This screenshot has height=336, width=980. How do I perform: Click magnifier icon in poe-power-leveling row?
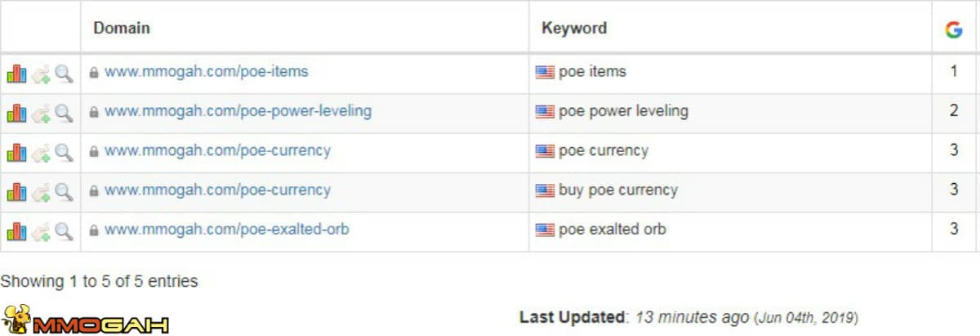point(64,112)
